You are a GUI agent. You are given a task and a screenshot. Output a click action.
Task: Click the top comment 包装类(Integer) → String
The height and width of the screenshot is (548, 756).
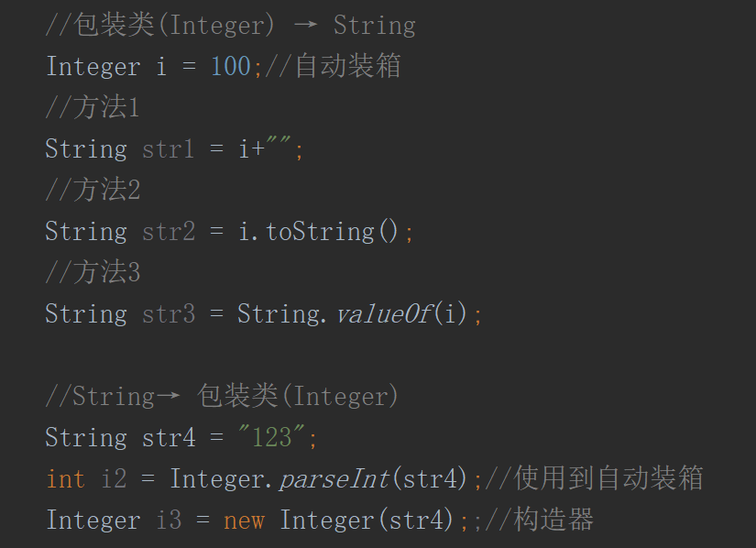click(x=230, y=26)
